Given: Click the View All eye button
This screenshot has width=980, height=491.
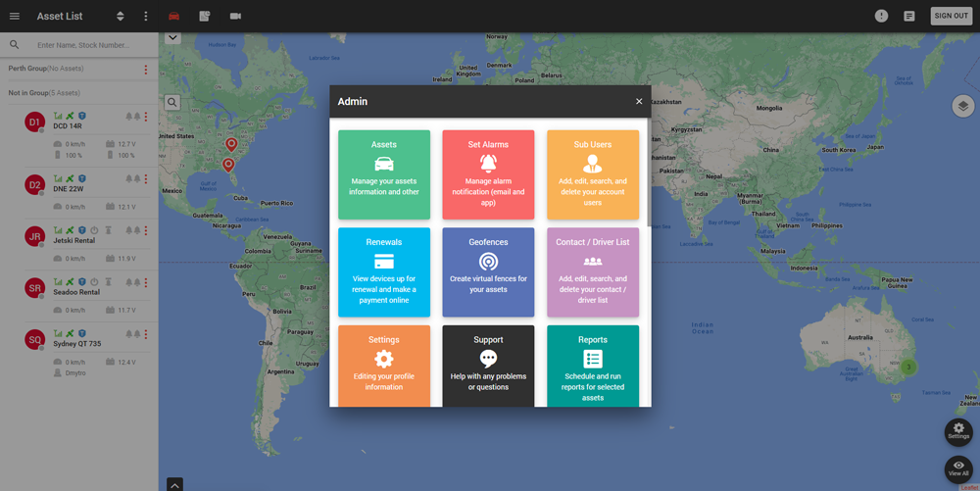Looking at the screenshot, I should (958, 468).
